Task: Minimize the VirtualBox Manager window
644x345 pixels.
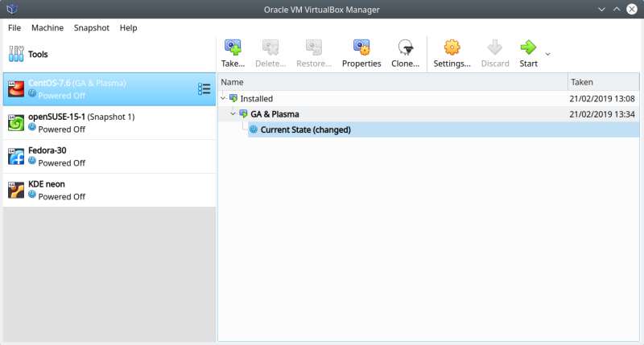Action: click(601, 9)
